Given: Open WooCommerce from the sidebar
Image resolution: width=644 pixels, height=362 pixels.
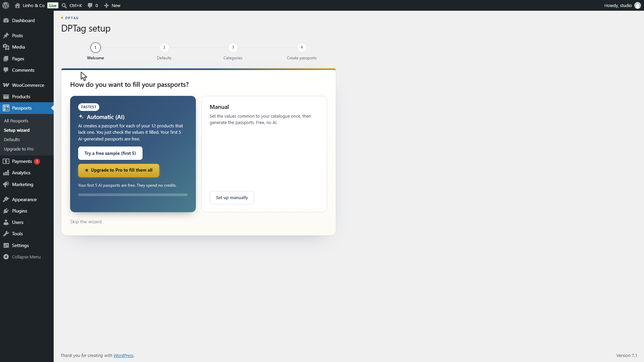Looking at the screenshot, I should tap(27, 85).
